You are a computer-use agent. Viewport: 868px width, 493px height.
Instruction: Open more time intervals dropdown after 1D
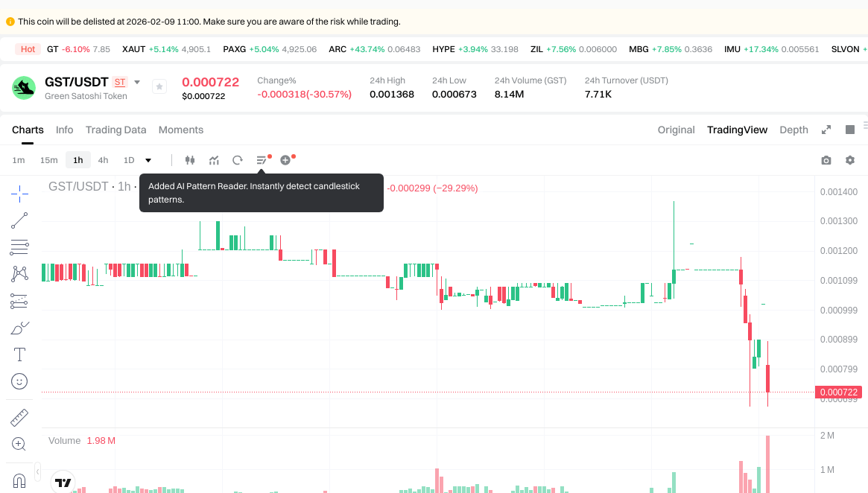[148, 160]
